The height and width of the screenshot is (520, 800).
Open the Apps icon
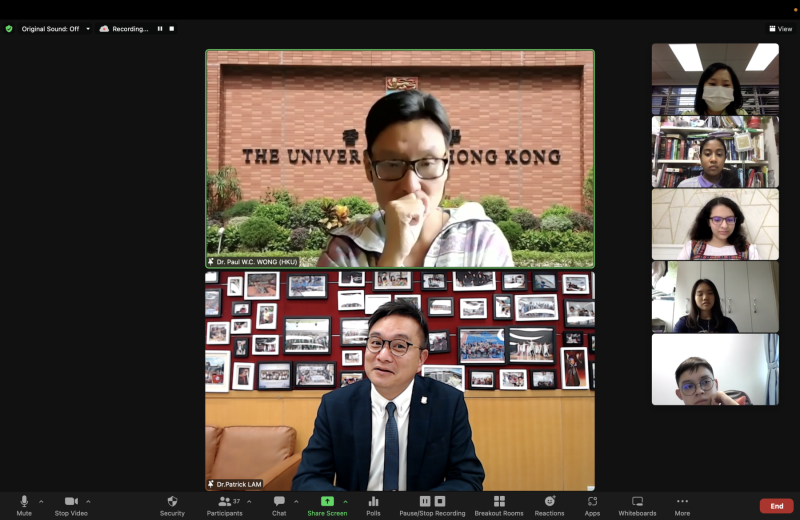click(x=592, y=505)
